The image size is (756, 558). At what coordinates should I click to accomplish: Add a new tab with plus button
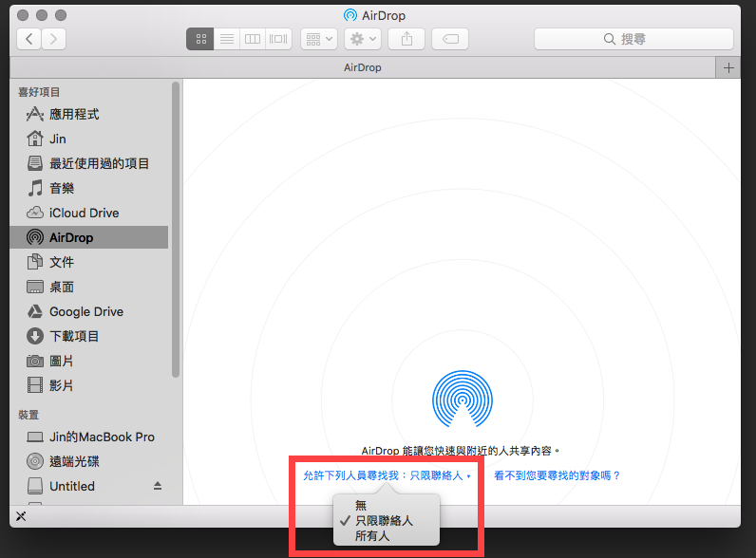[x=728, y=68]
